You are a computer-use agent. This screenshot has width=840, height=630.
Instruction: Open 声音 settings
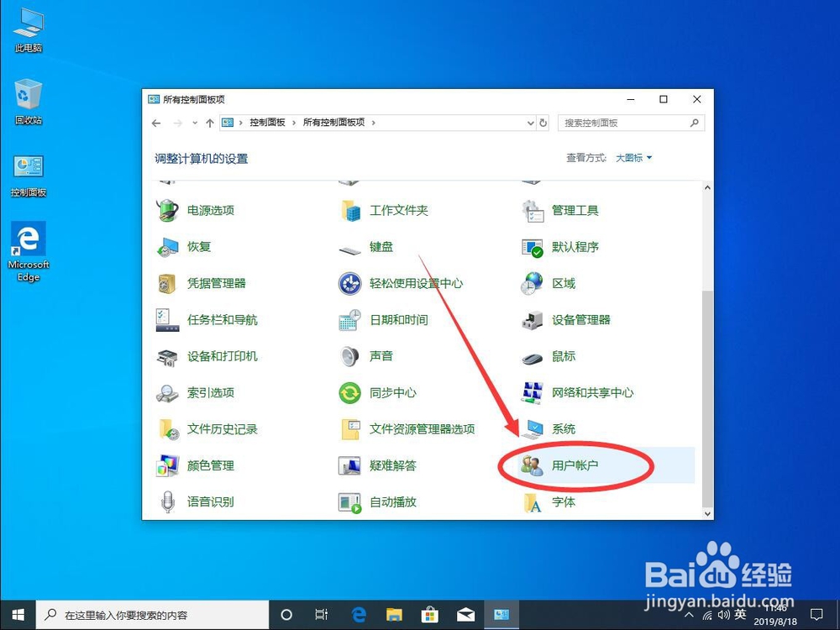tap(382, 356)
